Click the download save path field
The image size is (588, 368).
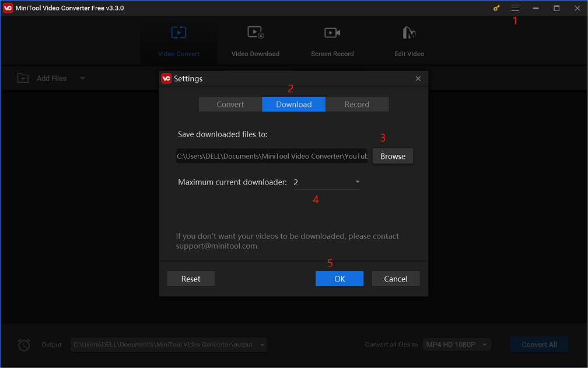(272, 156)
